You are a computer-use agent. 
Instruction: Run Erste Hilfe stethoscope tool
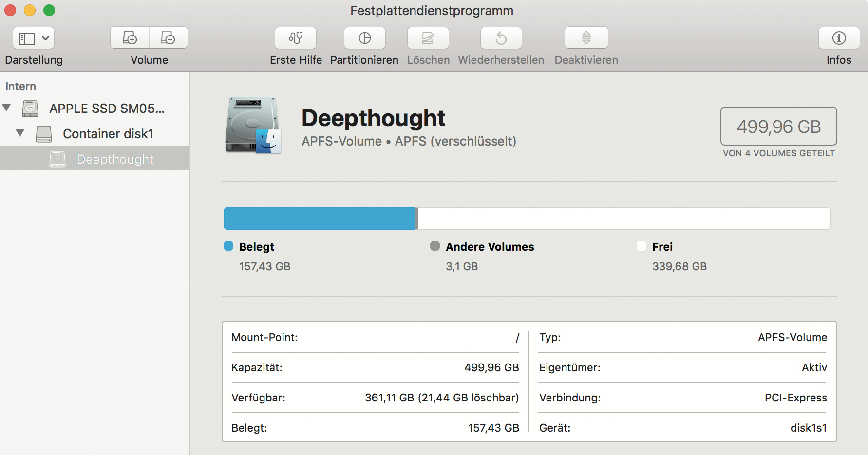pyautogui.click(x=296, y=38)
